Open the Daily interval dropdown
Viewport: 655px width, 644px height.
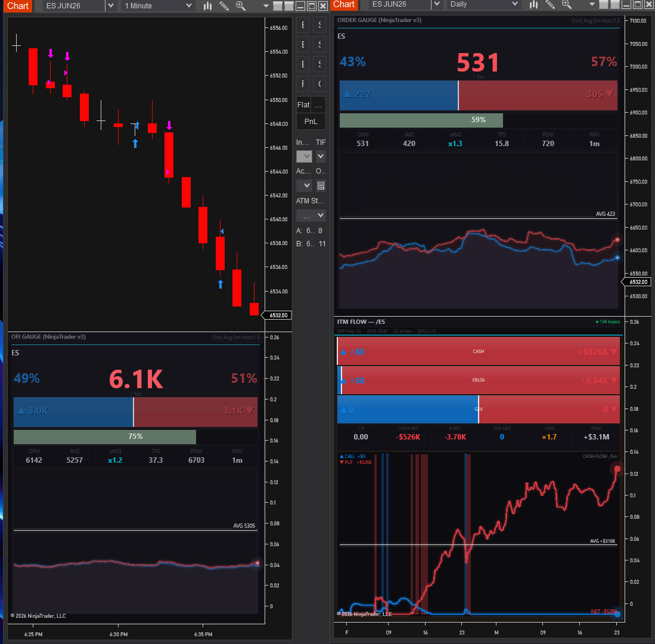pos(515,4)
